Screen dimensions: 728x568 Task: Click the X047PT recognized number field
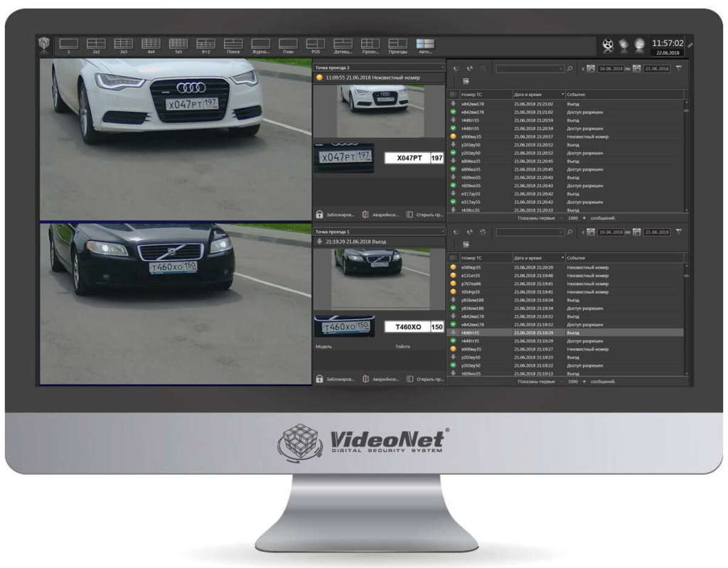coord(407,158)
